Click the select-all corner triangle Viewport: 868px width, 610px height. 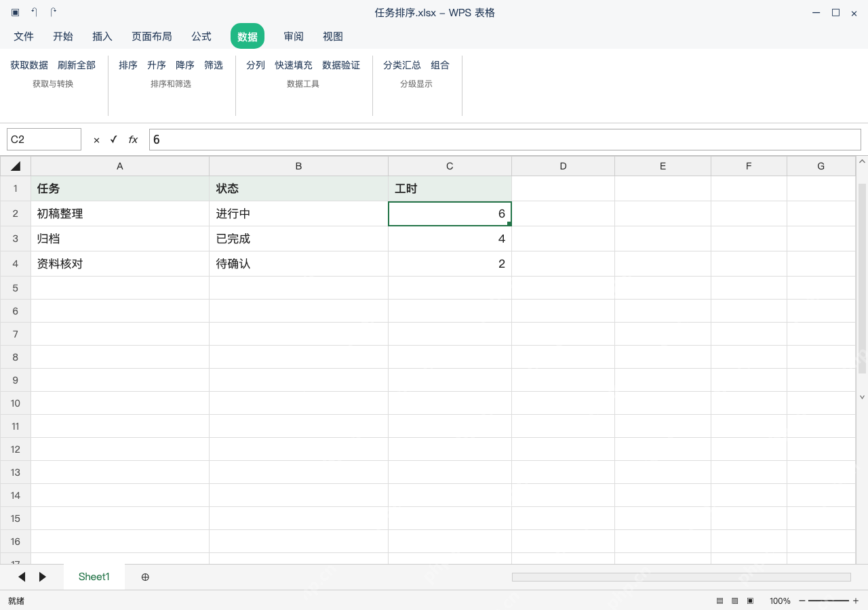click(16, 166)
